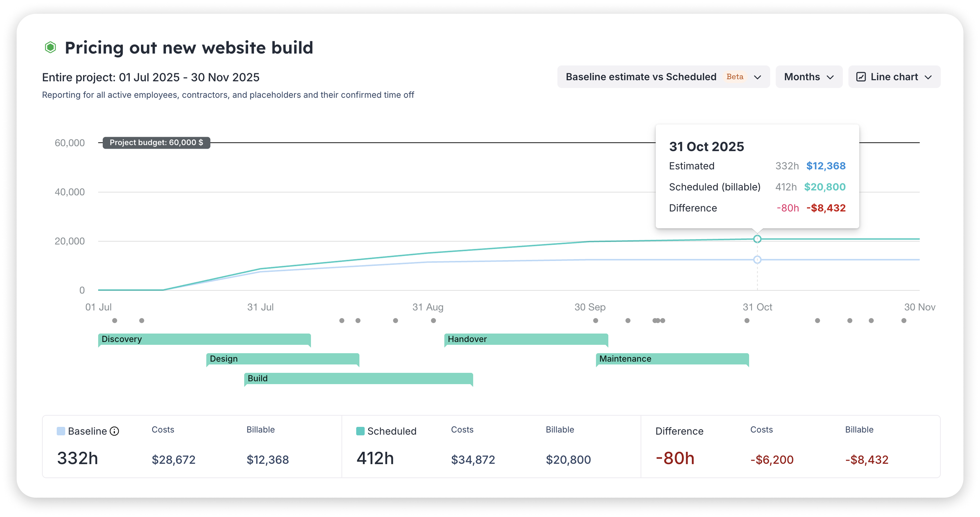This screenshot has height=517, width=980.
Task: Click the Beta badge label
Action: [735, 77]
